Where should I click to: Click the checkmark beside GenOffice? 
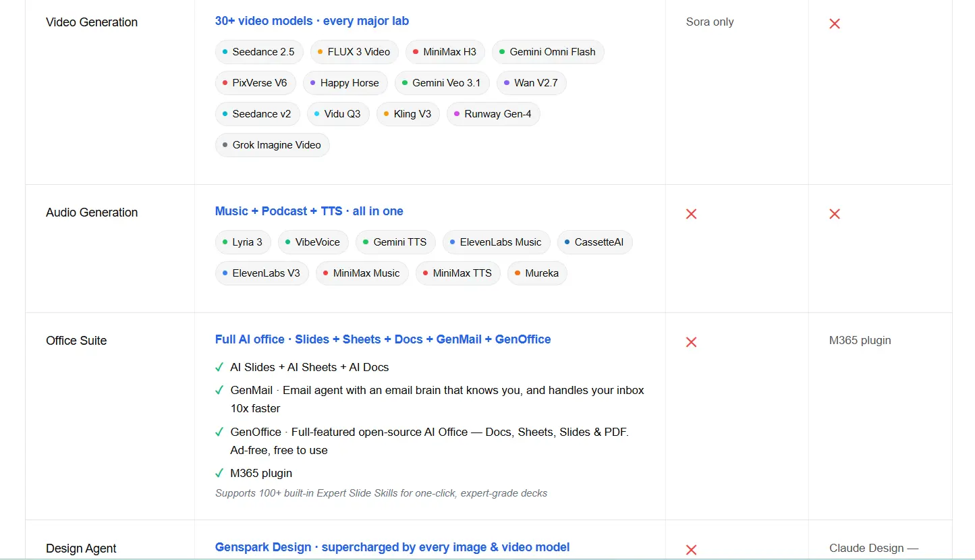pyautogui.click(x=219, y=432)
